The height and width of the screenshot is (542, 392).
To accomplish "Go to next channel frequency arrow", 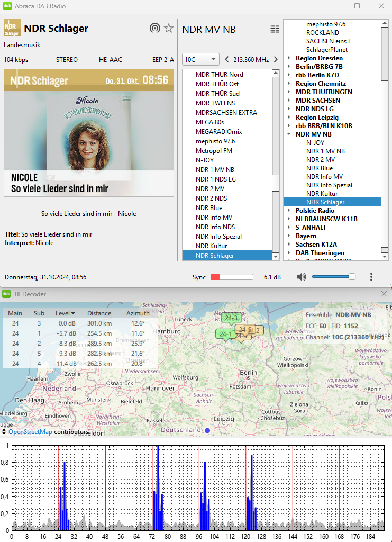I will click(276, 59).
